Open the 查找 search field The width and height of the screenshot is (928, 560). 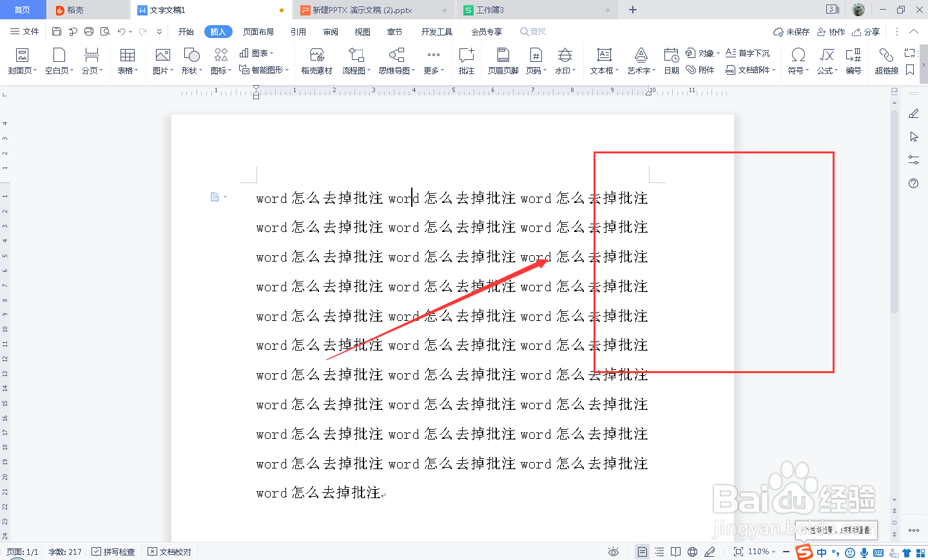(532, 31)
